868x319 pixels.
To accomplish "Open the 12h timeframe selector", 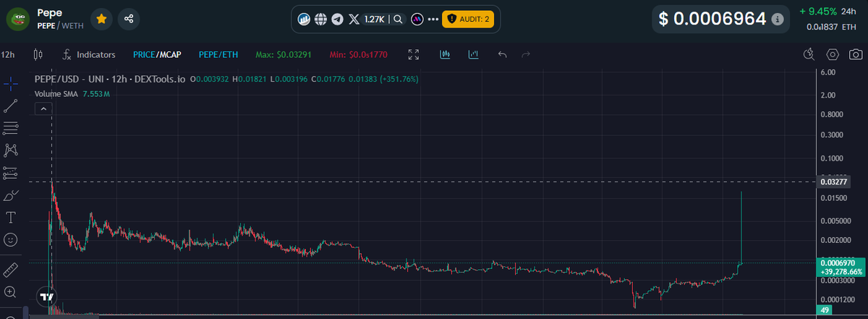I will [9, 54].
